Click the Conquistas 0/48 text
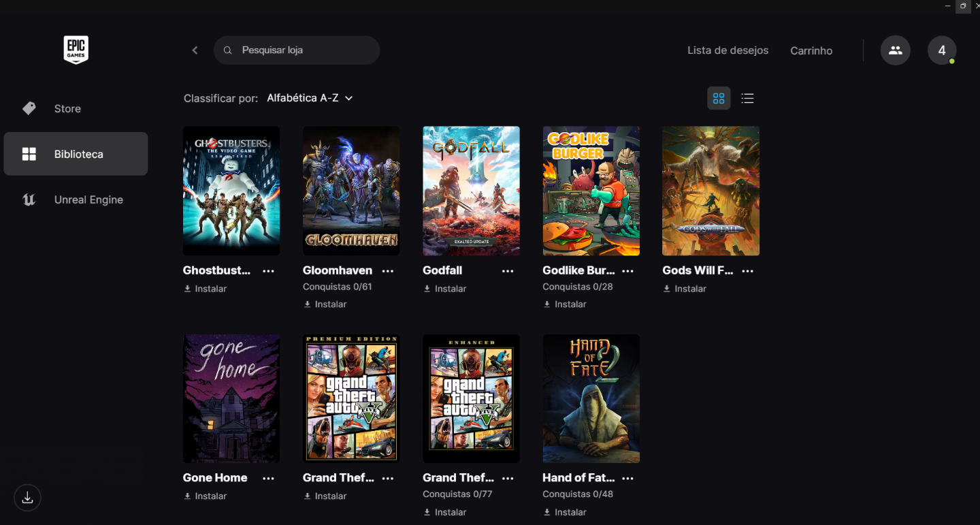980x525 pixels. pyautogui.click(x=578, y=494)
